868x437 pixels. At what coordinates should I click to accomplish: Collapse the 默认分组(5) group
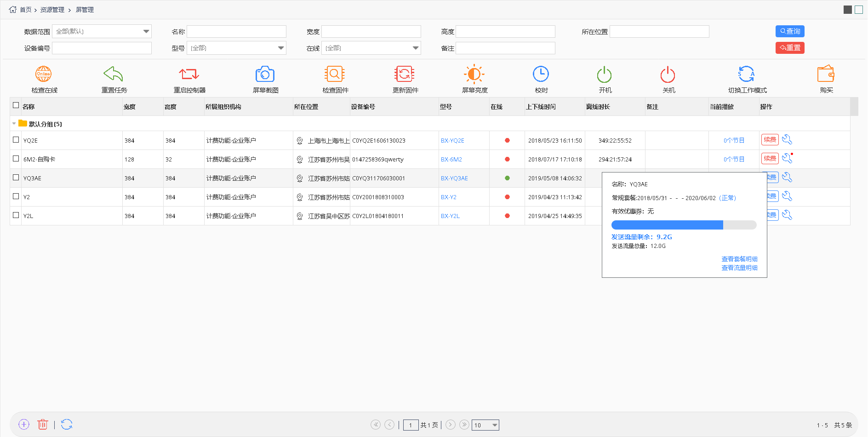[14, 123]
